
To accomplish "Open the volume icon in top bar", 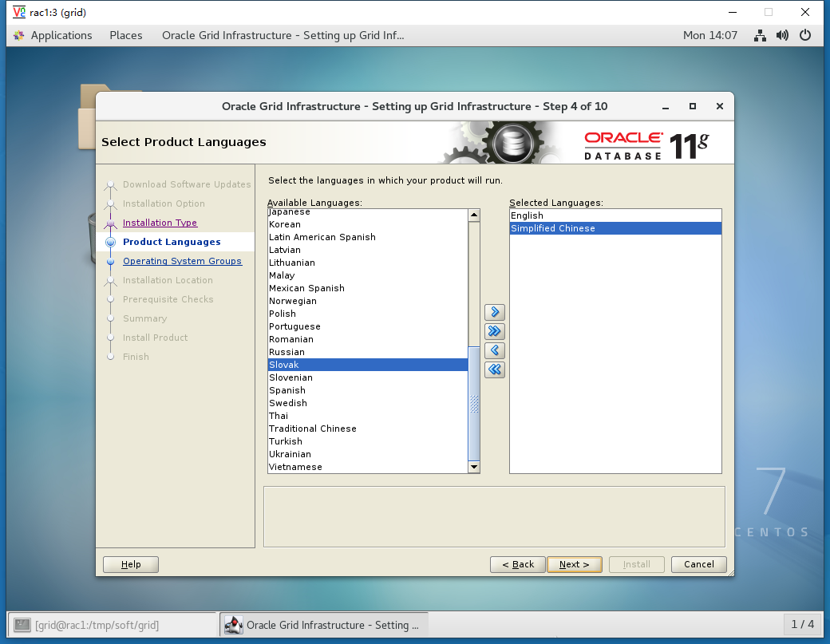I will pyautogui.click(x=782, y=35).
